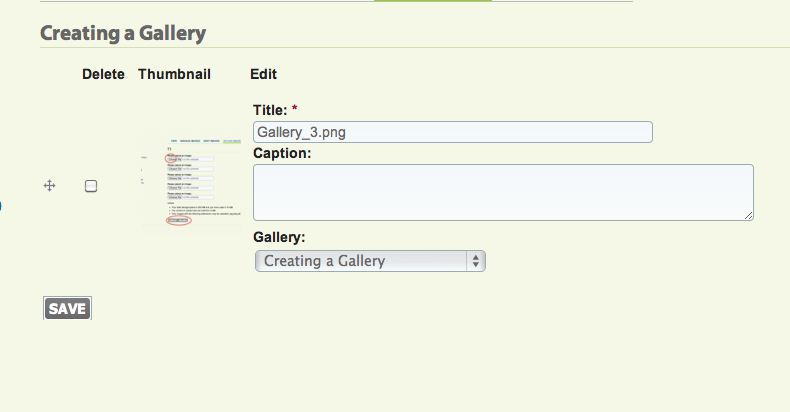
Task: Click the red-circled Choose File in thumbnail
Action: tap(171, 159)
